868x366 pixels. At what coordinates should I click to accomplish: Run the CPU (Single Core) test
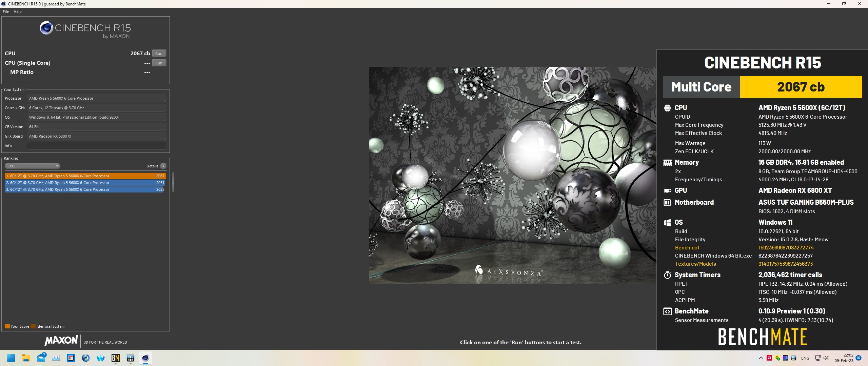coord(159,63)
